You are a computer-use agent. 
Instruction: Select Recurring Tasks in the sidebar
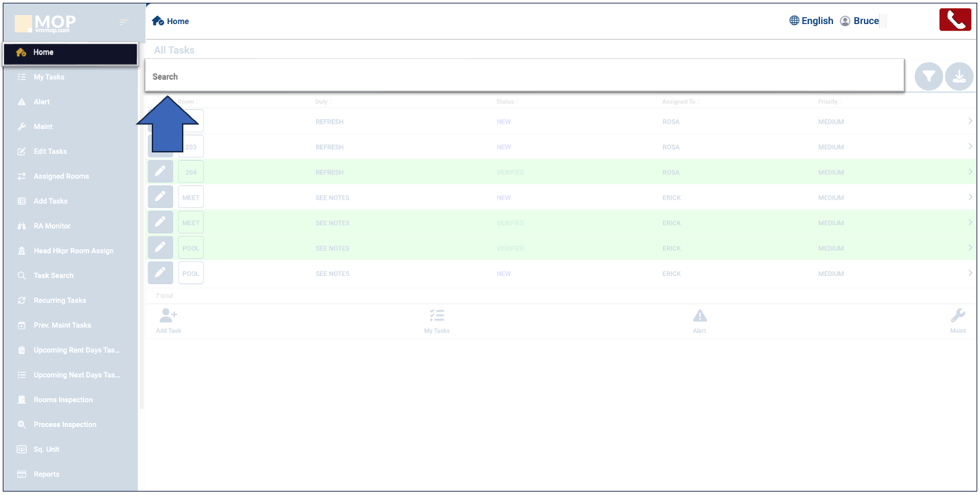[x=60, y=301]
